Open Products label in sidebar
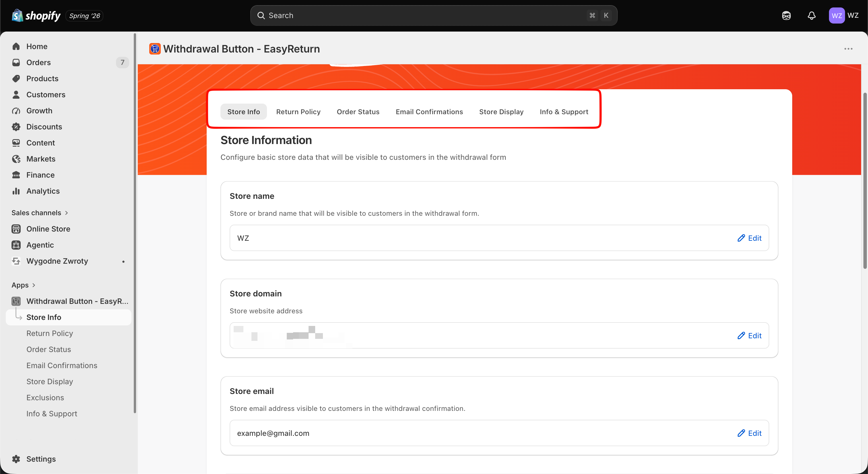This screenshot has width=868, height=474. (42, 79)
